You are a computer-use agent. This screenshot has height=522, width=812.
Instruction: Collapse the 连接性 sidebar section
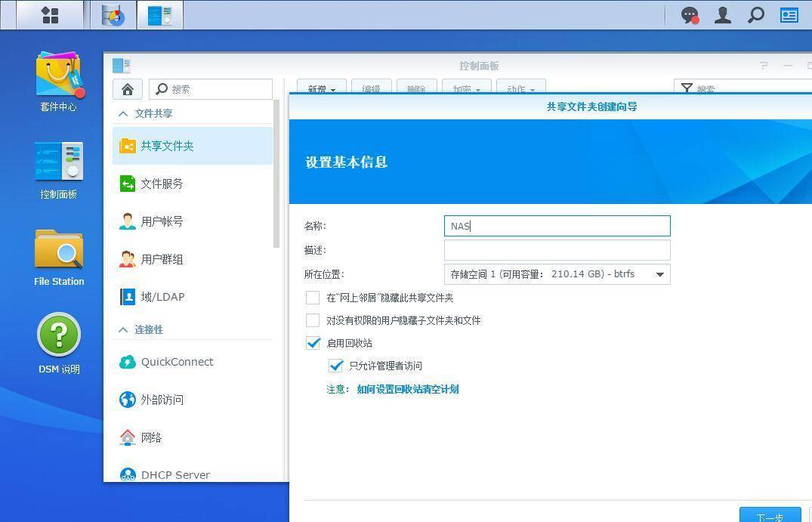124,329
